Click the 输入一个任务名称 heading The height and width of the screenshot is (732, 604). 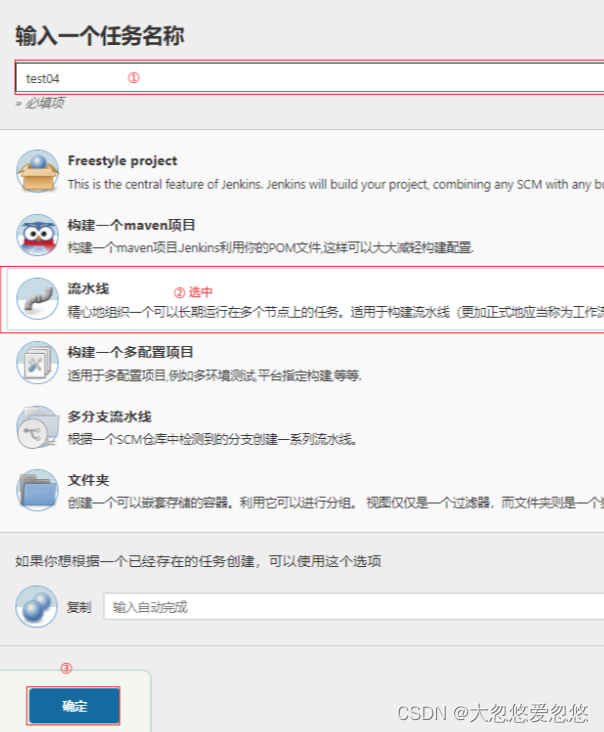tap(100, 35)
